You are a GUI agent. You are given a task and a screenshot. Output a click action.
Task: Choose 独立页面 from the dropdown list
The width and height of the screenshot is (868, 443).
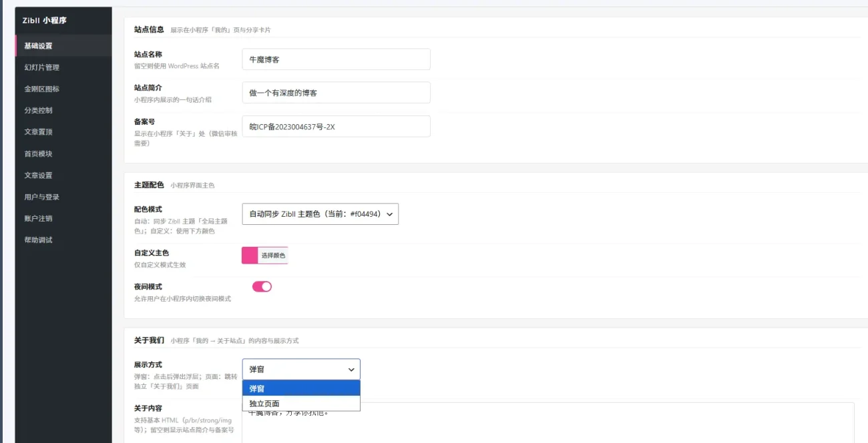click(x=301, y=404)
